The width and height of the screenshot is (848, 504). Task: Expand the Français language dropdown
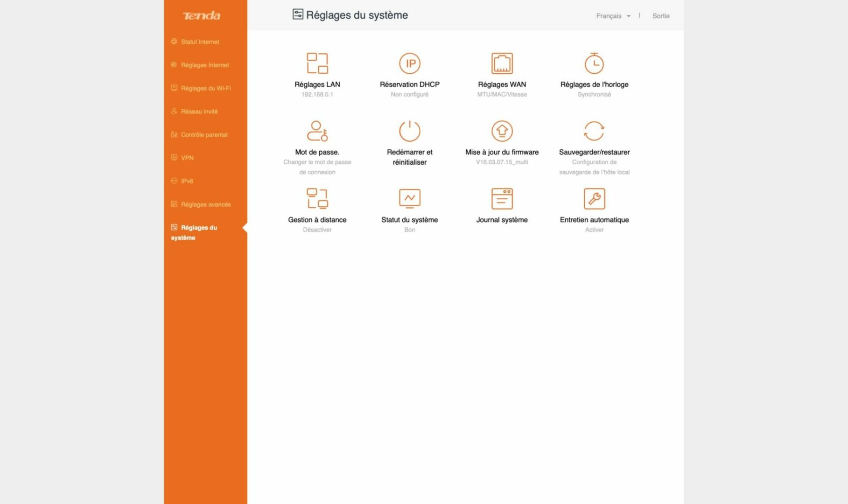pos(613,16)
